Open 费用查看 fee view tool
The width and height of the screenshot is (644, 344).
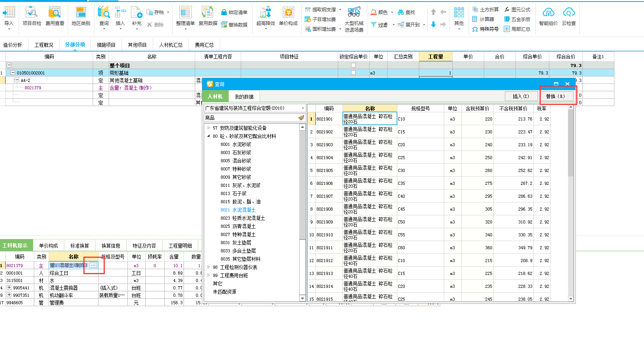click(55, 16)
